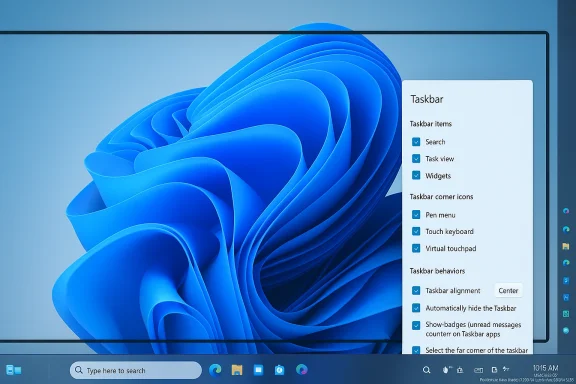Toggle the Touch keyboard checkbox

tap(416, 232)
